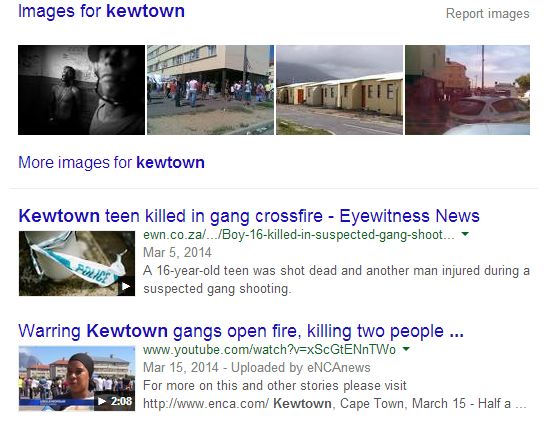Open the row of yellow houses thumbnail
The image size is (552, 428).
click(x=339, y=90)
